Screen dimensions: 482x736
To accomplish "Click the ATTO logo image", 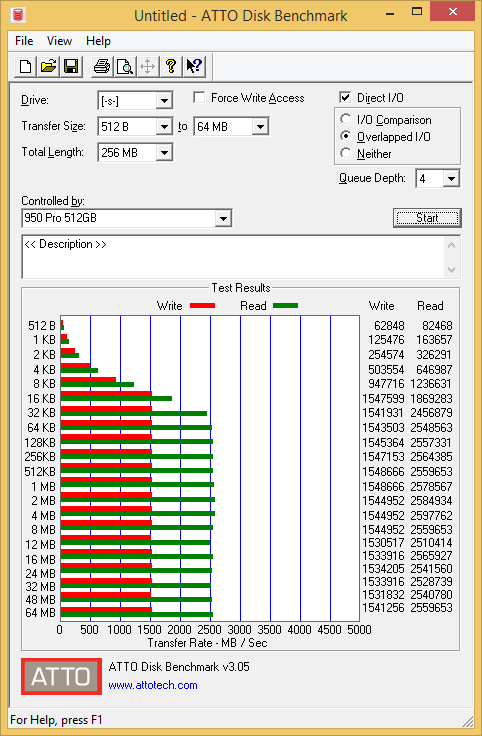I will tap(61, 676).
